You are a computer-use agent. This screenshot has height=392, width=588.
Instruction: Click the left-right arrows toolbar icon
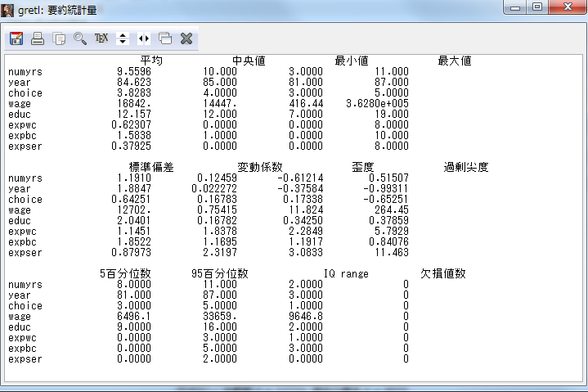[x=144, y=38]
